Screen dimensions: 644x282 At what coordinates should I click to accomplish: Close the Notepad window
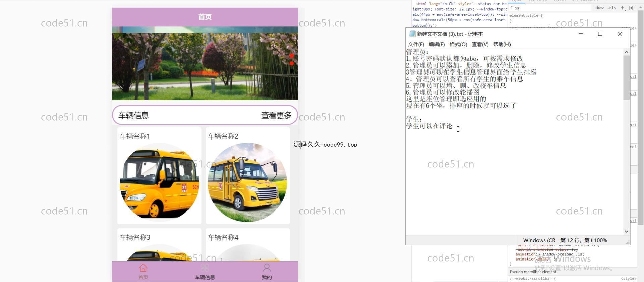point(620,34)
